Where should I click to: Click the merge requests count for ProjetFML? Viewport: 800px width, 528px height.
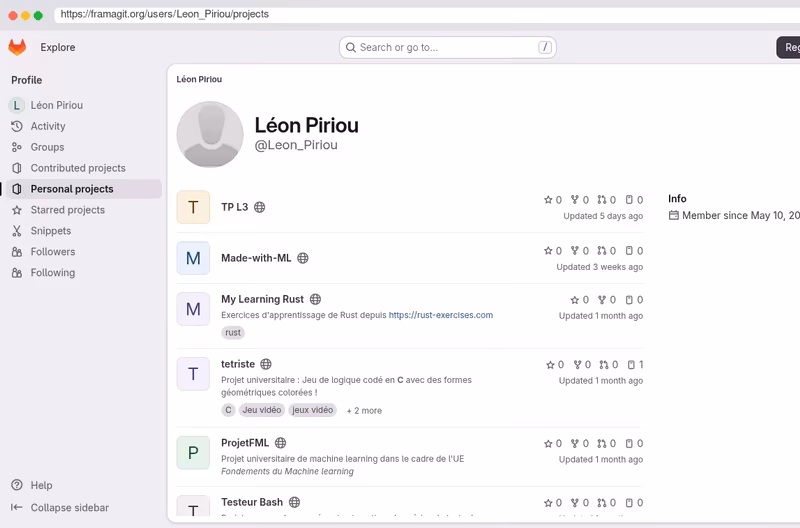tap(607, 444)
